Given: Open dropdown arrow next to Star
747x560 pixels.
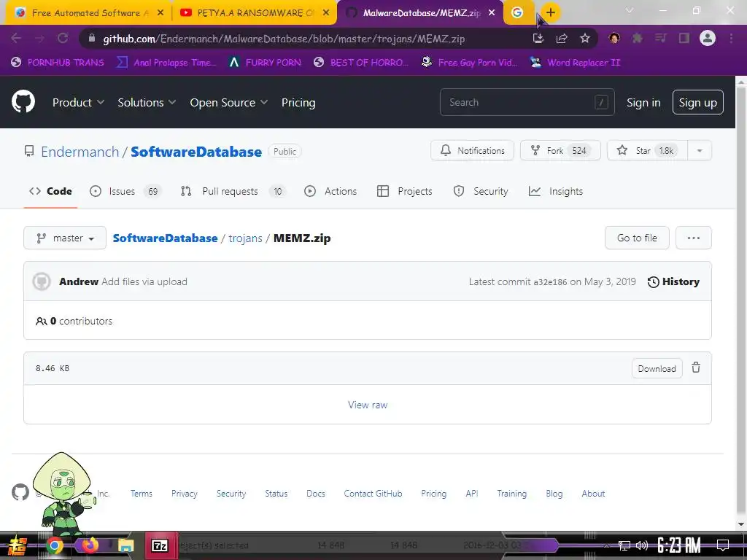Looking at the screenshot, I should (700, 150).
